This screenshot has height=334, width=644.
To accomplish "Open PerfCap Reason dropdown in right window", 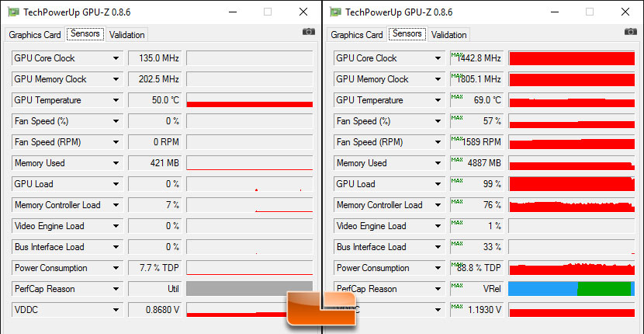I will (x=438, y=289).
